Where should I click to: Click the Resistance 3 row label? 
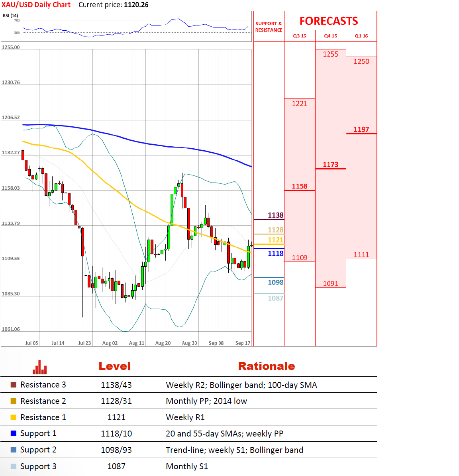[x=43, y=385]
